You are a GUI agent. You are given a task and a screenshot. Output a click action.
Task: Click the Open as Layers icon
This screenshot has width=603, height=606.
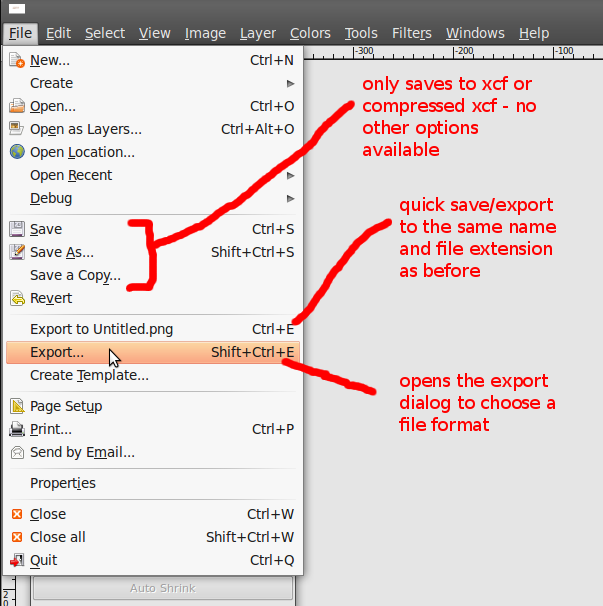(17, 129)
